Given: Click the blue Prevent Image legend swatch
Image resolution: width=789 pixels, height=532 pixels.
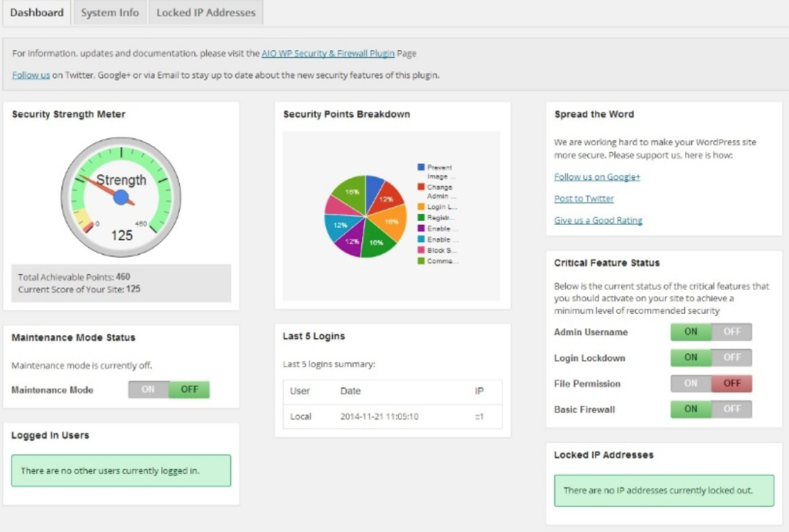Looking at the screenshot, I should pyautogui.click(x=421, y=167).
